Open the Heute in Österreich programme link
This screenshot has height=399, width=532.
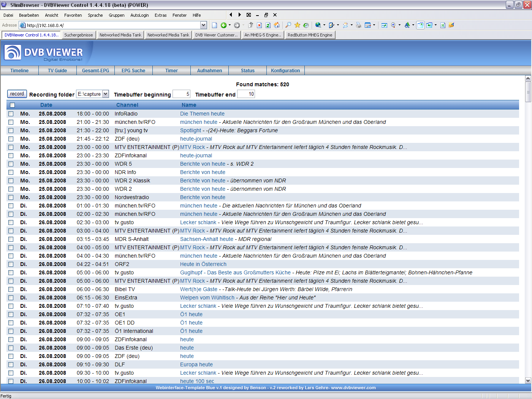(x=203, y=264)
